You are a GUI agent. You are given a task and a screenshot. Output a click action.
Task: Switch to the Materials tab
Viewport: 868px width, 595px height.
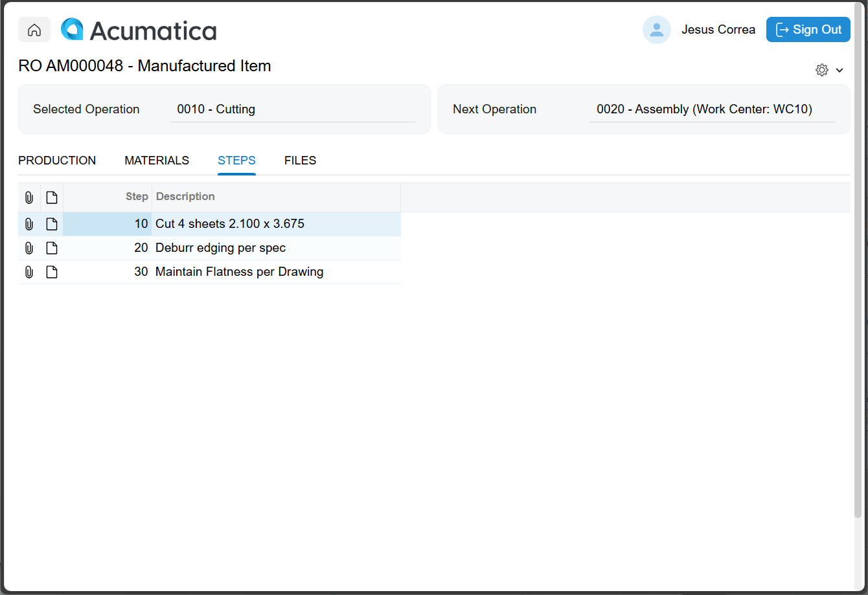tap(157, 161)
